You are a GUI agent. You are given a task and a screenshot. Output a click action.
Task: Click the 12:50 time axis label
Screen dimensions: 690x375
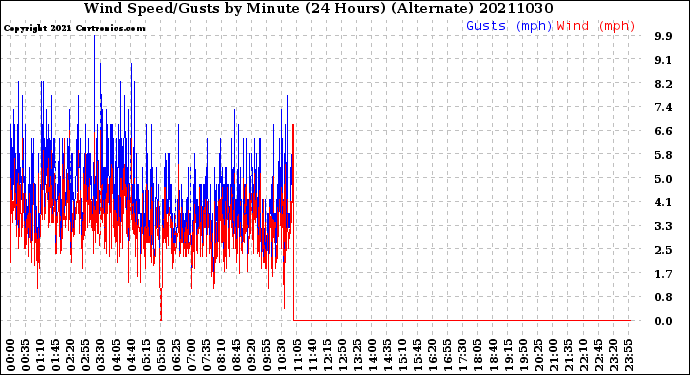(342, 355)
